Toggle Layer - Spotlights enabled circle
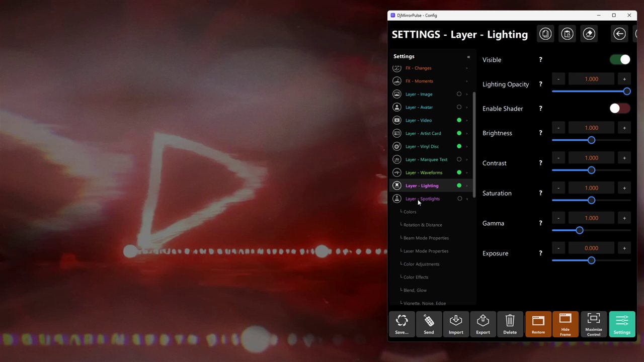This screenshot has height=362, width=644. tap(459, 199)
